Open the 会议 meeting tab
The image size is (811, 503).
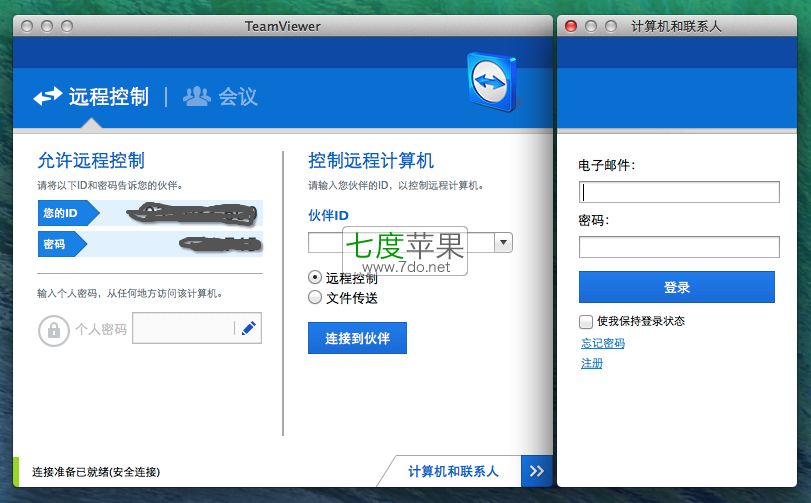(x=221, y=97)
